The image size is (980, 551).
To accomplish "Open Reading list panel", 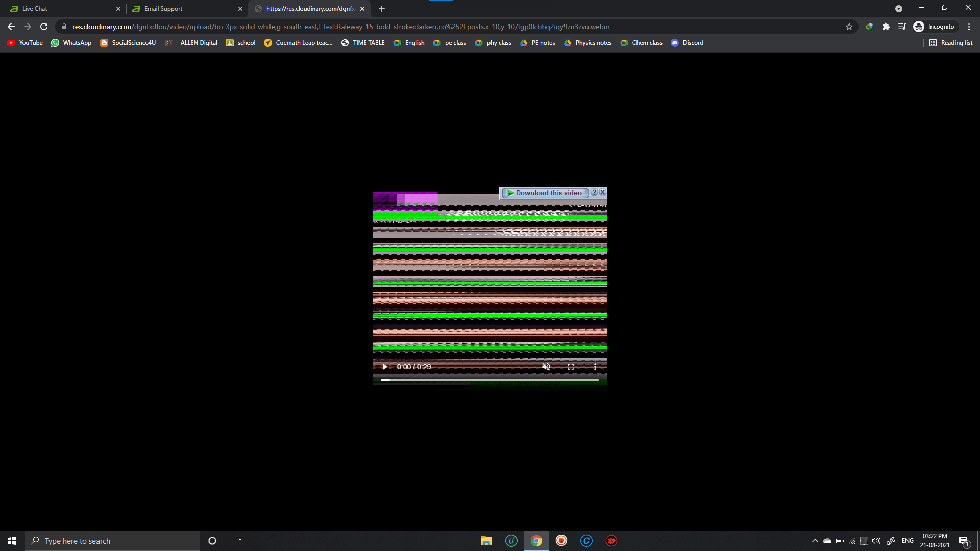I will (951, 43).
